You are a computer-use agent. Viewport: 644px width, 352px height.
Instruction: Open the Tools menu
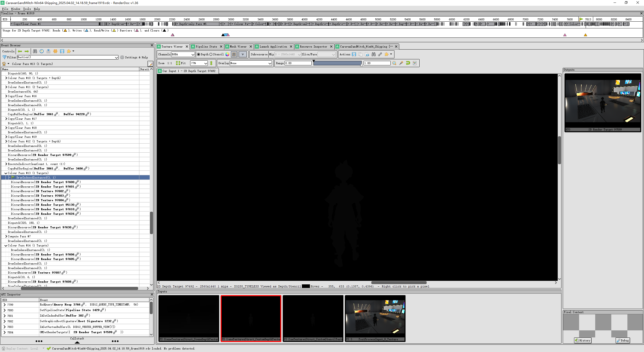pos(27,9)
